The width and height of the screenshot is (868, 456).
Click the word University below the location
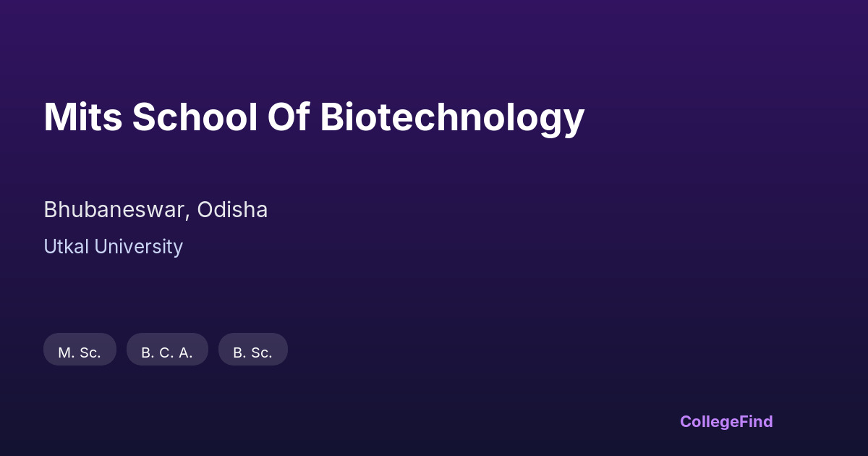click(138, 247)
